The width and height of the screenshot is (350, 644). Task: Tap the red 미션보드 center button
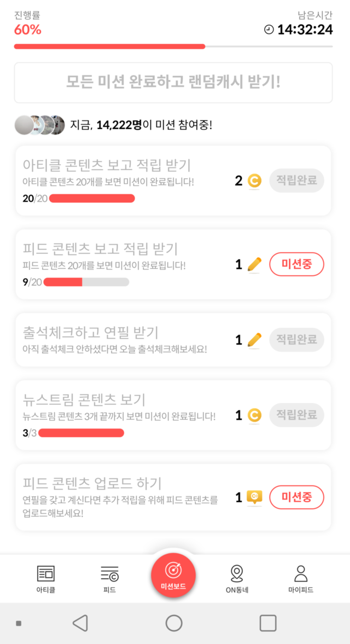(173, 575)
